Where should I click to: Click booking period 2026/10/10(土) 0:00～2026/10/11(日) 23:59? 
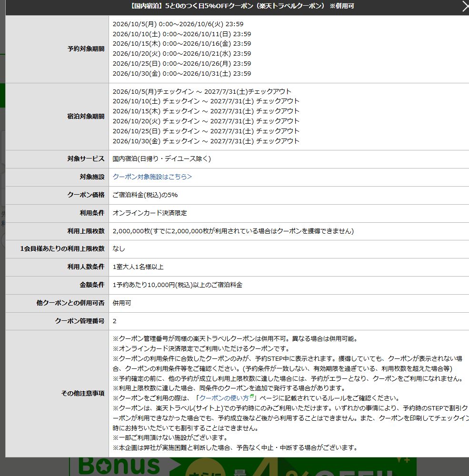pos(181,34)
